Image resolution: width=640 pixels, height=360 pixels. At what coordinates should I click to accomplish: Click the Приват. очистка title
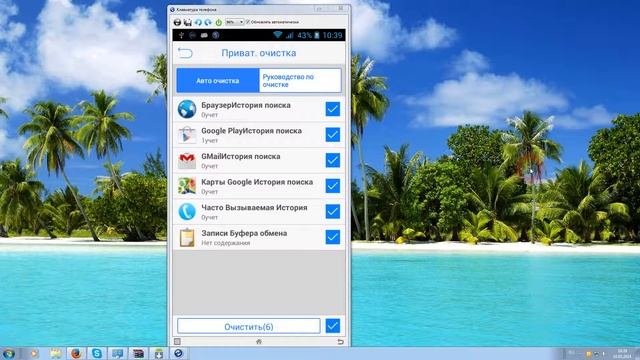(259, 53)
